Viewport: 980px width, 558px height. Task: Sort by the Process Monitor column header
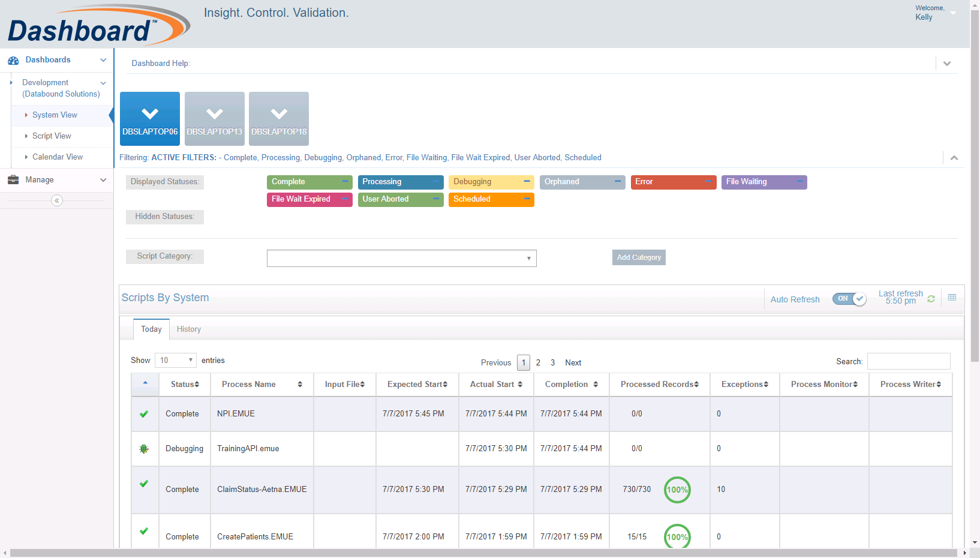click(824, 384)
